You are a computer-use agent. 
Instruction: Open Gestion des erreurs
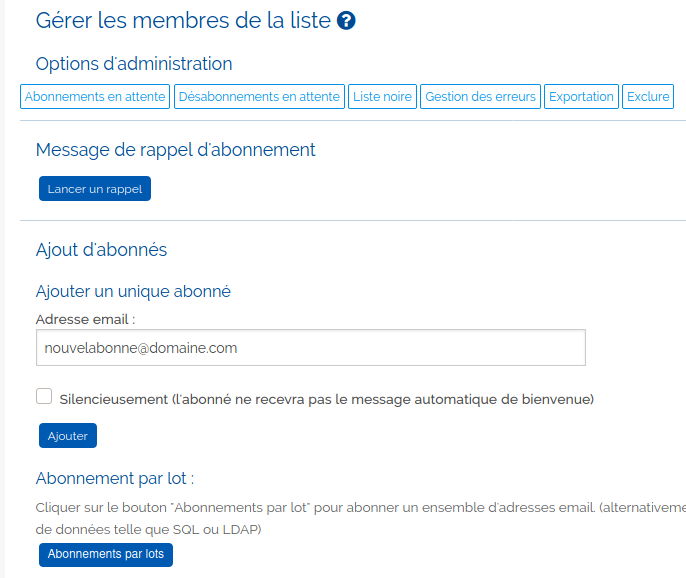(x=481, y=97)
